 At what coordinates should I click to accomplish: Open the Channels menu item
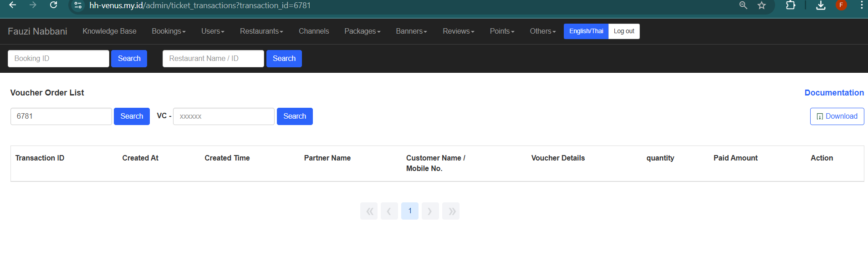click(314, 31)
